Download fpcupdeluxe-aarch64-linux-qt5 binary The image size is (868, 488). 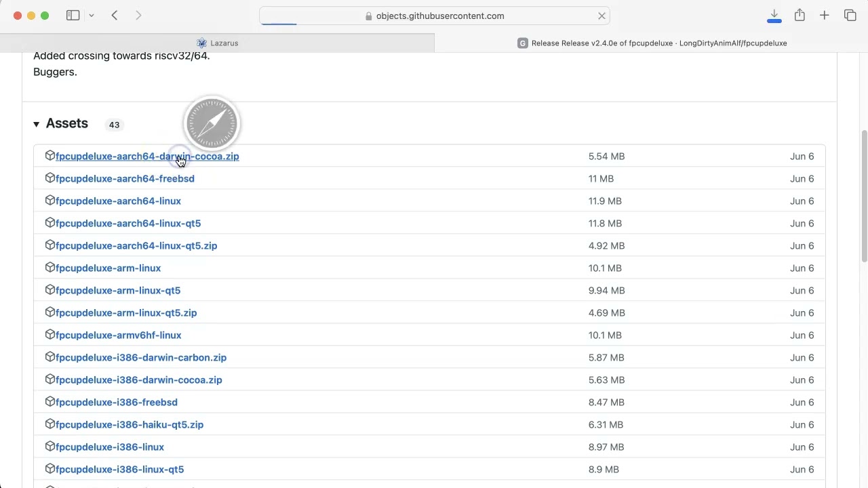tap(128, 224)
